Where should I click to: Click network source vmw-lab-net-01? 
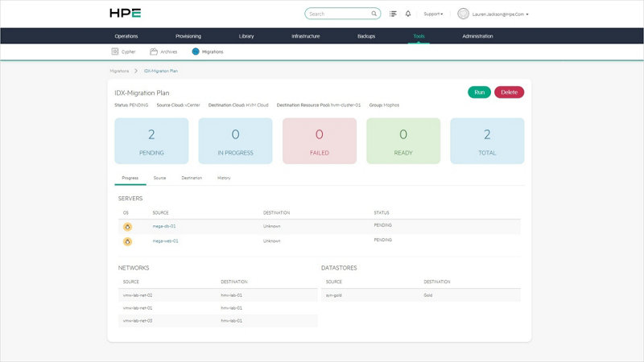point(138,308)
